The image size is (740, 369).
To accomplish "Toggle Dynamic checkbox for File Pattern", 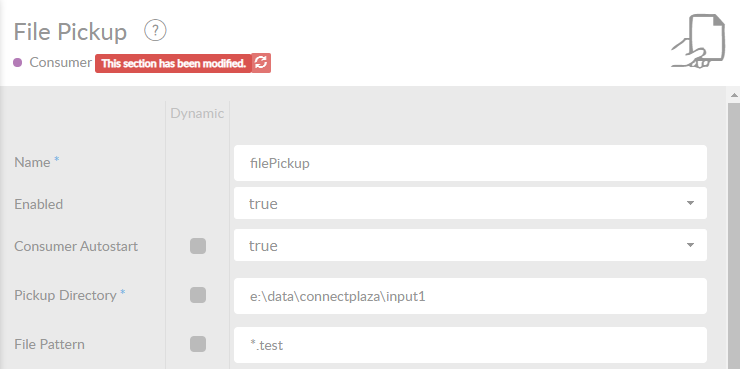I will pyautogui.click(x=198, y=344).
